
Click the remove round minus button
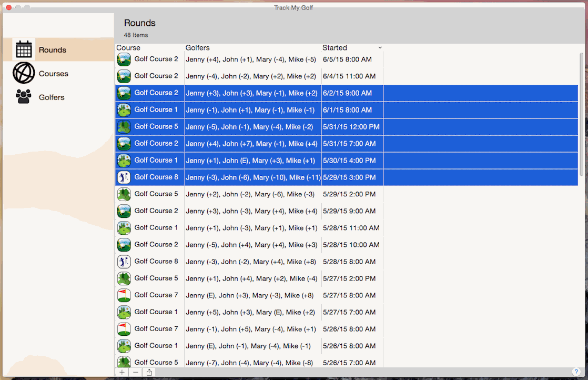[x=136, y=372]
